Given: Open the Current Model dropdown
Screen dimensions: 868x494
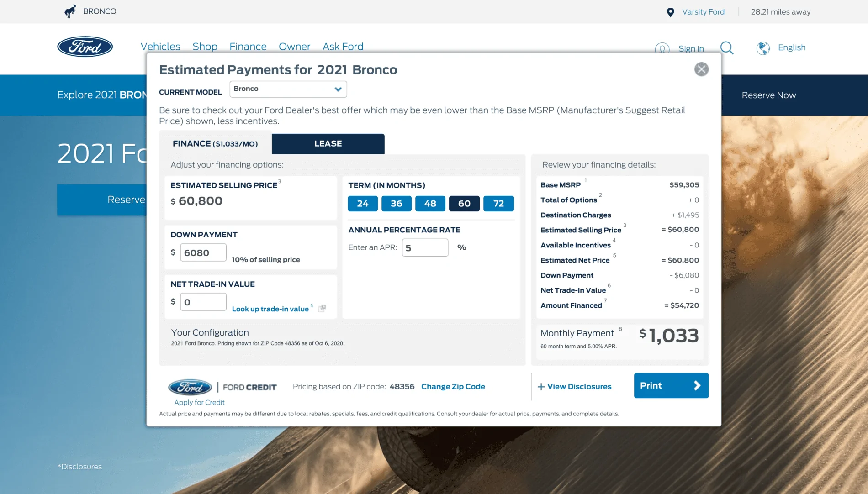Looking at the screenshot, I should point(288,89).
